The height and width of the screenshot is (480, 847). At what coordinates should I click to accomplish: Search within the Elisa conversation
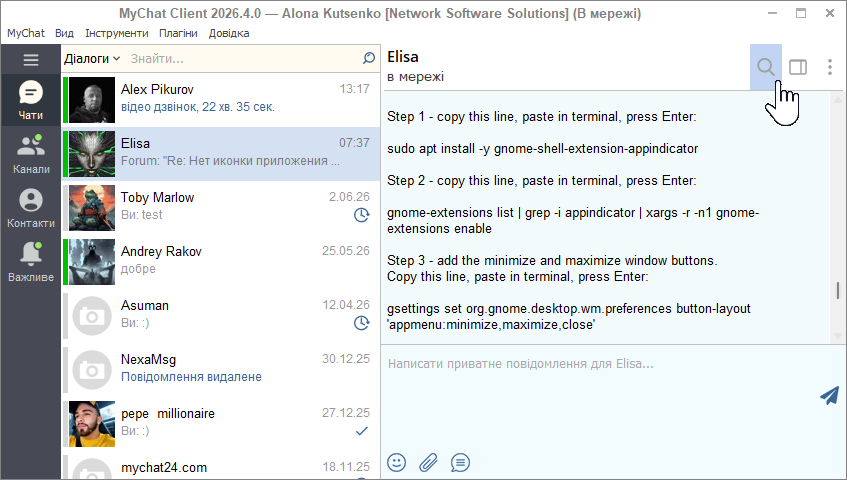tap(765, 67)
